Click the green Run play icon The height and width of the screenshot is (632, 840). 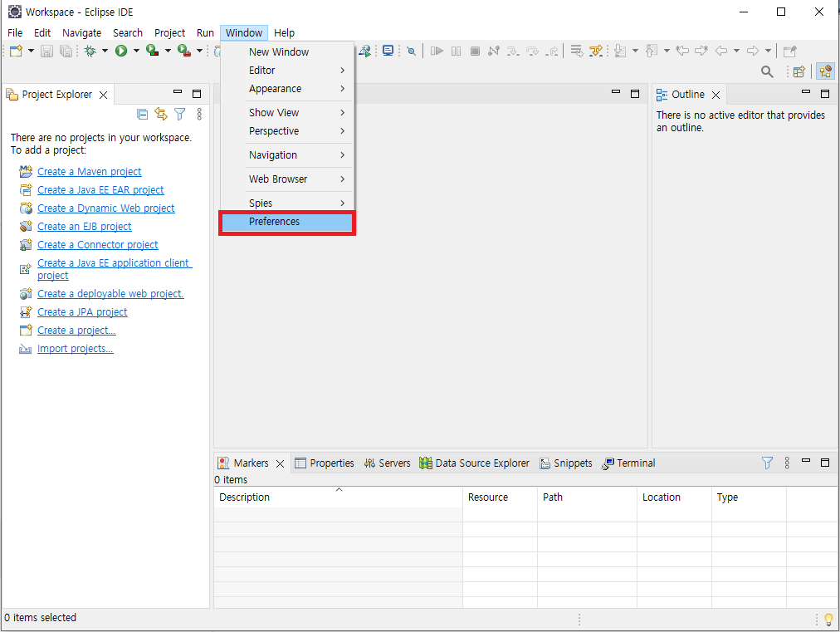point(122,51)
